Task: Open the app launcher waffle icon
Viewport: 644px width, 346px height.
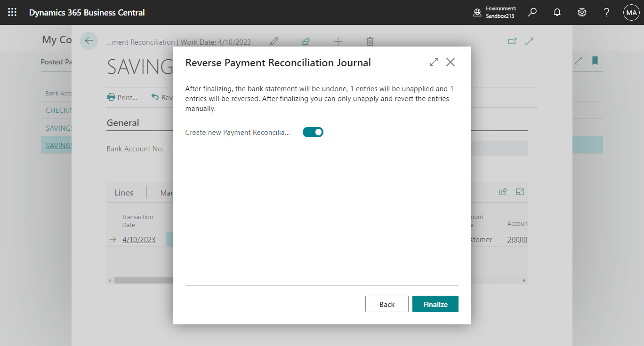Action: coord(12,12)
